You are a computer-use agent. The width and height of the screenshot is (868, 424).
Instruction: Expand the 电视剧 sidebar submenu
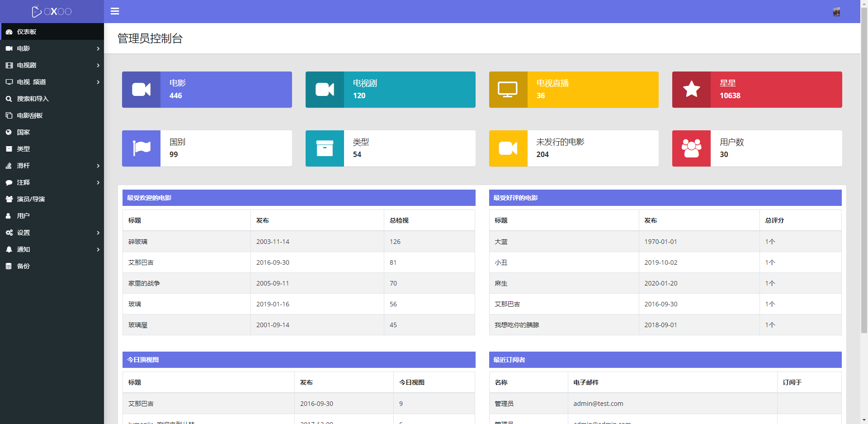click(52, 65)
